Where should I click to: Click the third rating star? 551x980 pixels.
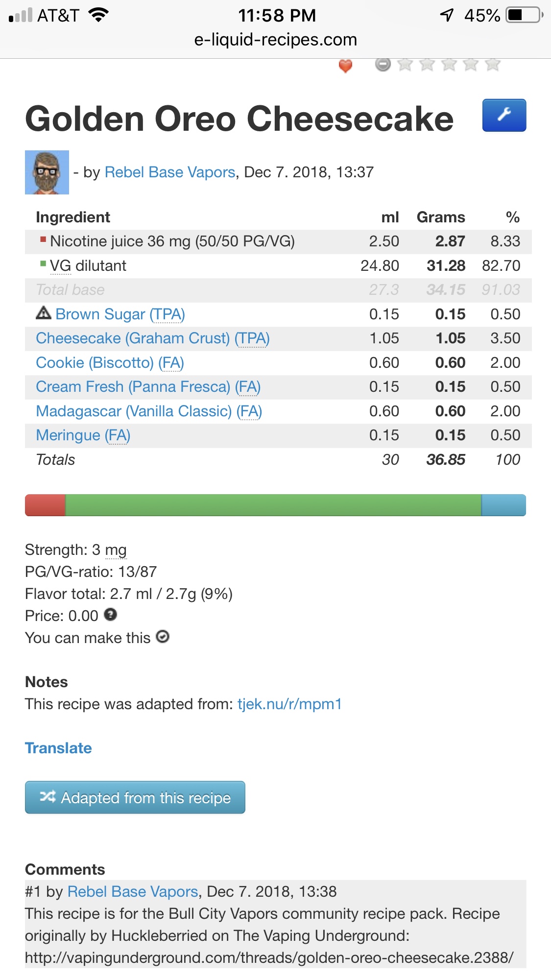pyautogui.click(x=449, y=64)
